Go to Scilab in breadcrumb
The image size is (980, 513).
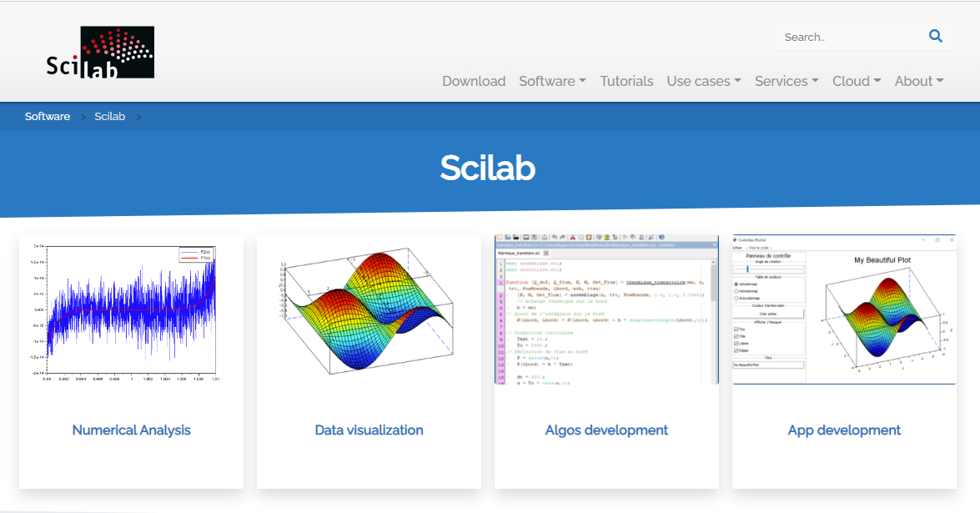click(110, 116)
